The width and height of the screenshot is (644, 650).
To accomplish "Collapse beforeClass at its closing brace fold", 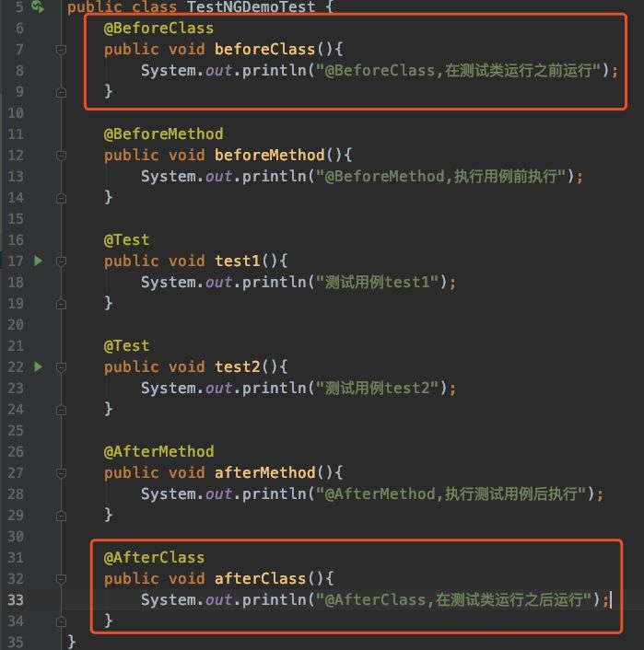I will 61,92.
